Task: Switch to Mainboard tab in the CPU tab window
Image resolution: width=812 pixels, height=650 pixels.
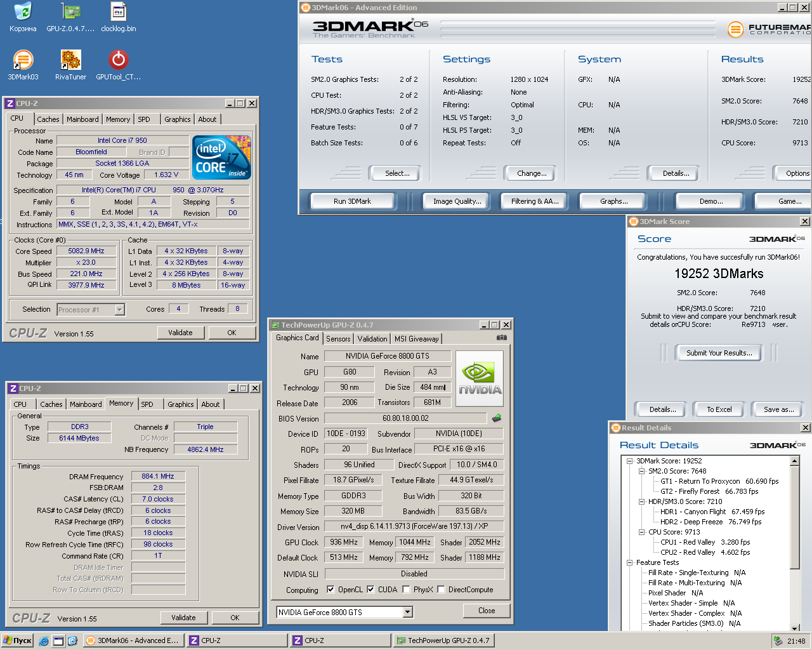Action: tap(82, 119)
